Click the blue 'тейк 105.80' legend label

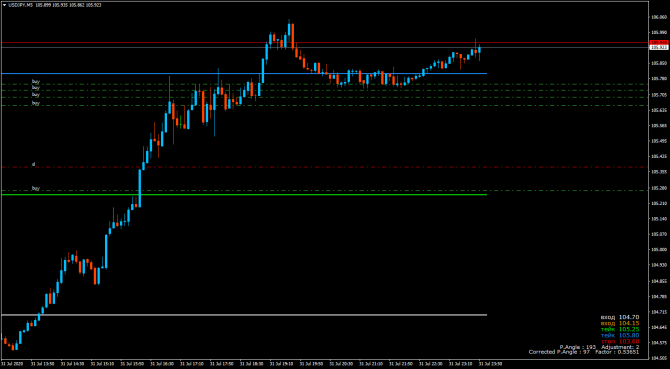pyautogui.click(x=620, y=335)
